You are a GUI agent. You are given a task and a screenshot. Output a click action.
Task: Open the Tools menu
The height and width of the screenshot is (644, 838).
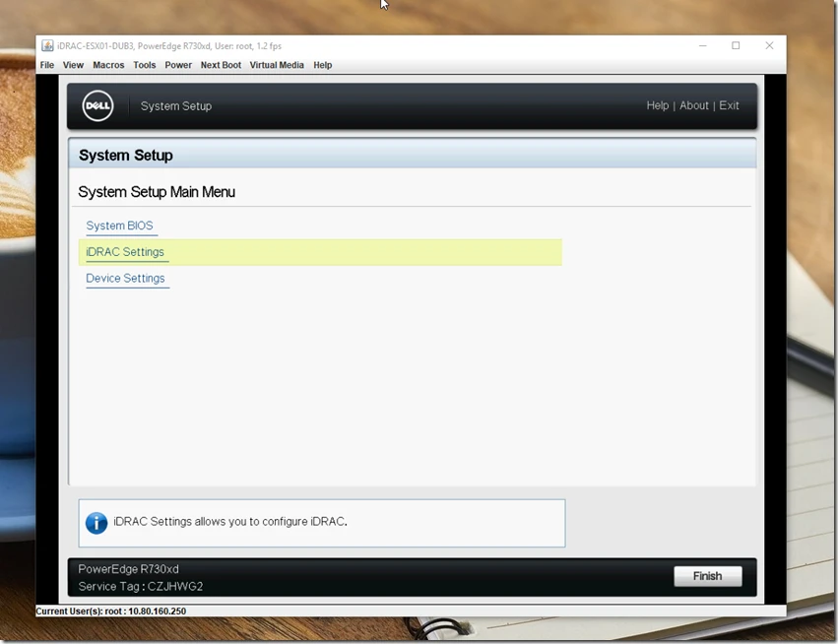pos(145,65)
